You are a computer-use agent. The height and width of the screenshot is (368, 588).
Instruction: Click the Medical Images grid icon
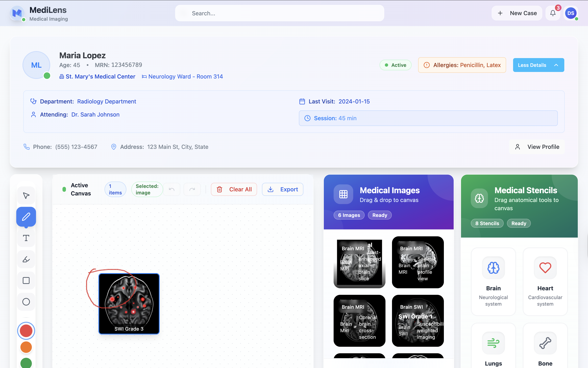coord(343,194)
